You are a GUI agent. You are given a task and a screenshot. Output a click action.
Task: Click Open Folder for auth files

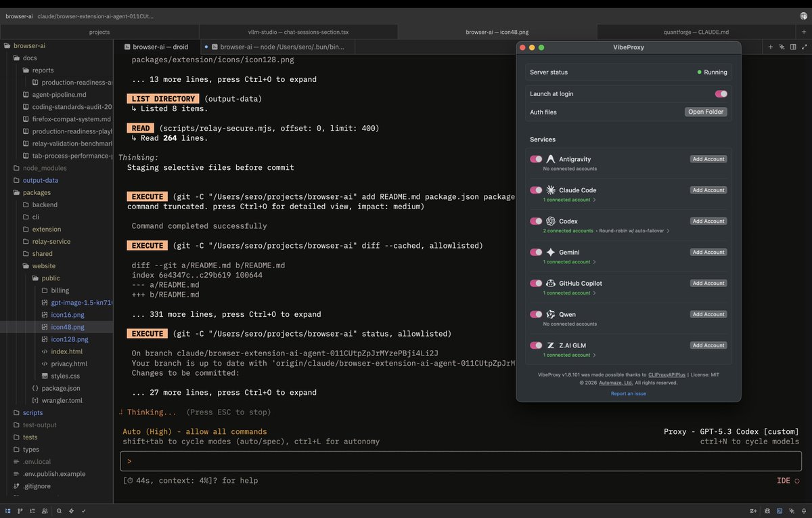[x=706, y=112]
